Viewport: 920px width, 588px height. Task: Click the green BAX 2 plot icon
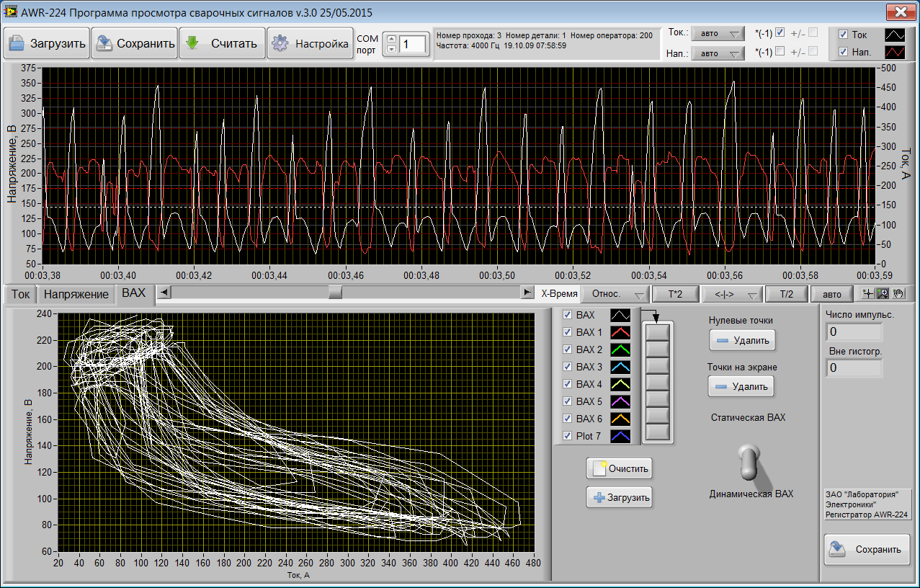click(x=620, y=349)
